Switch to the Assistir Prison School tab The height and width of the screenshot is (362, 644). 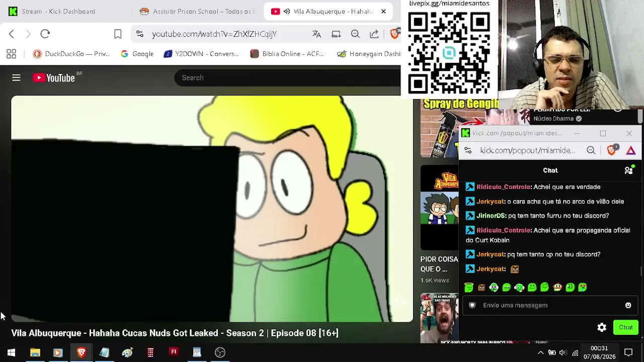tap(198, 11)
